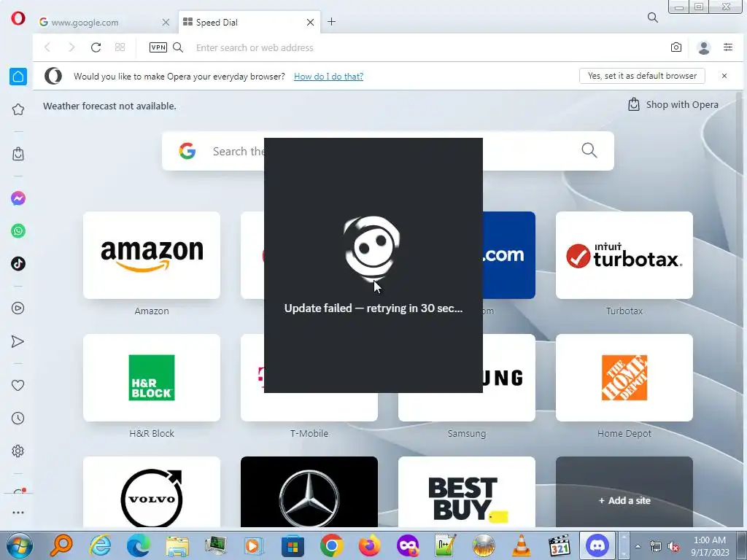The image size is (747, 560).
Task: Click the muted volume tray icon
Action: point(673,547)
